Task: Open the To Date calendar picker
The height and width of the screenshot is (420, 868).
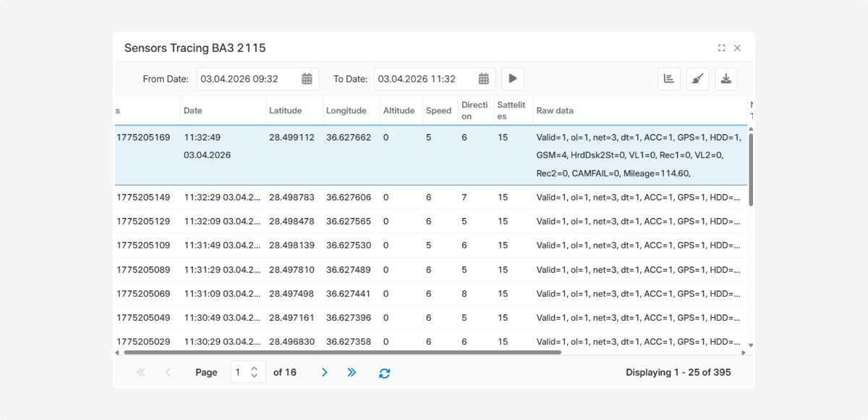Action: [x=484, y=79]
